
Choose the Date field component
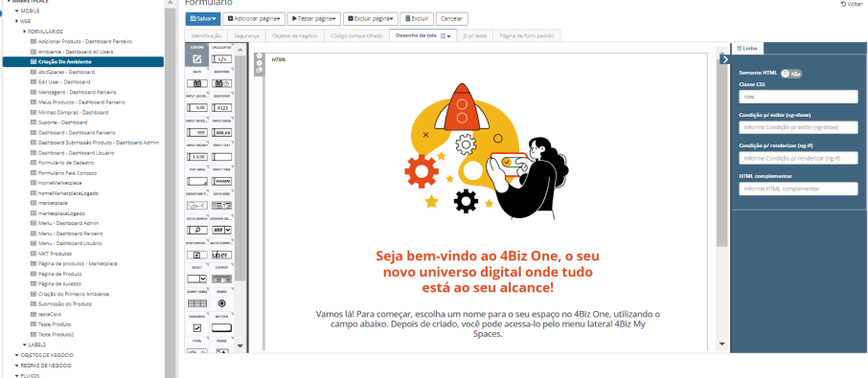[197, 79]
